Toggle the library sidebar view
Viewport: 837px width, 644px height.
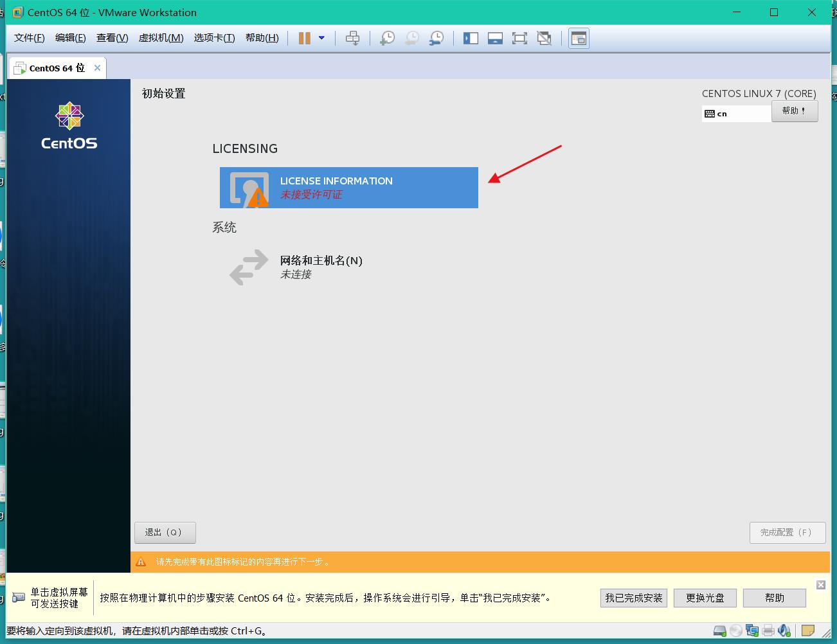point(471,38)
